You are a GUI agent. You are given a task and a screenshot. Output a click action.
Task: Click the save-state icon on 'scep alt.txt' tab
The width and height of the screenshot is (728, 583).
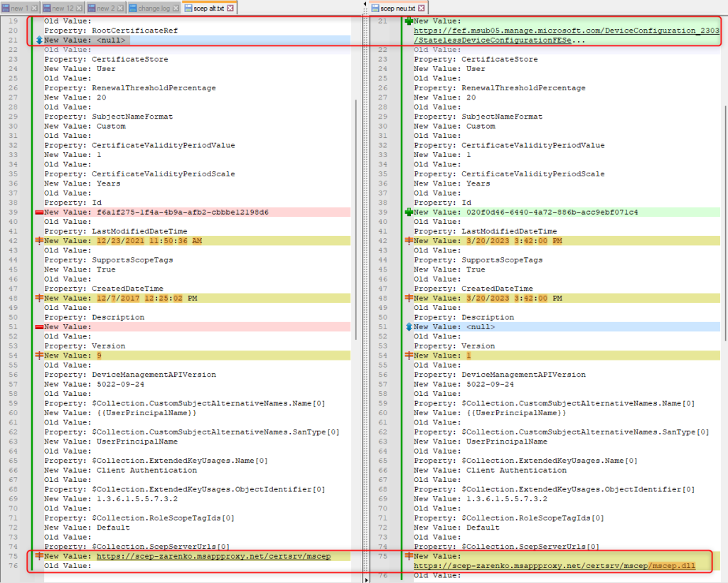(x=188, y=9)
